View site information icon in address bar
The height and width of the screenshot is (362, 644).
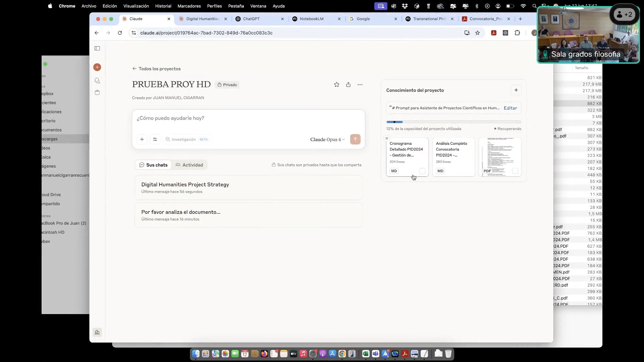coord(134,33)
